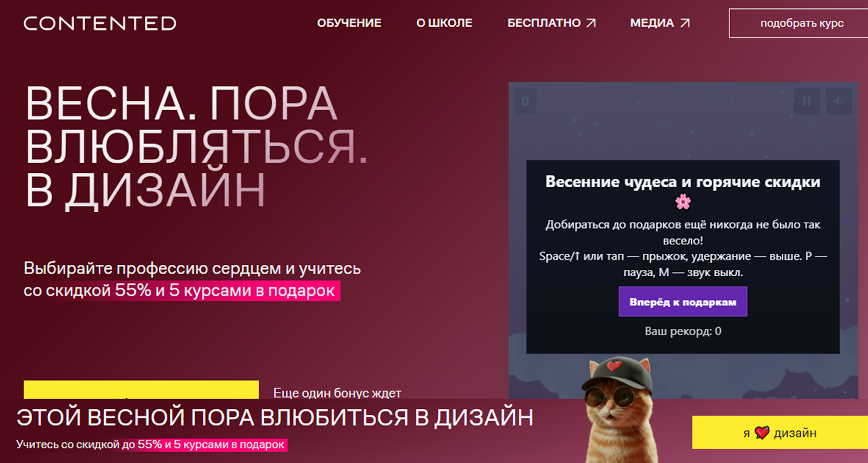
Task: Click the red heart in yellow button
Action: click(x=762, y=433)
